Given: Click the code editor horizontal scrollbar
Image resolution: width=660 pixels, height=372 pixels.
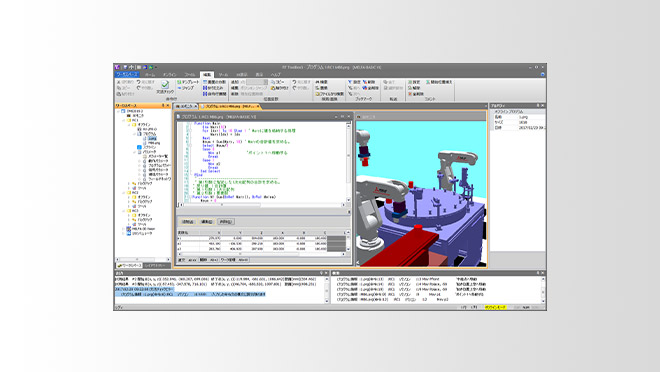Looking at the screenshot, I should (x=262, y=205).
